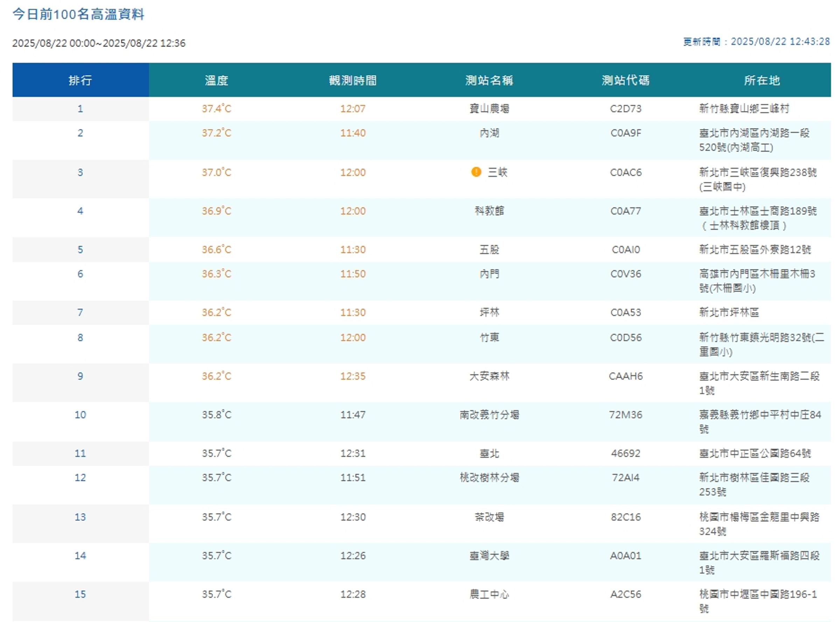The image size is (840, 622).
Task: Click station code C0A77
Action: click(625, 211)
